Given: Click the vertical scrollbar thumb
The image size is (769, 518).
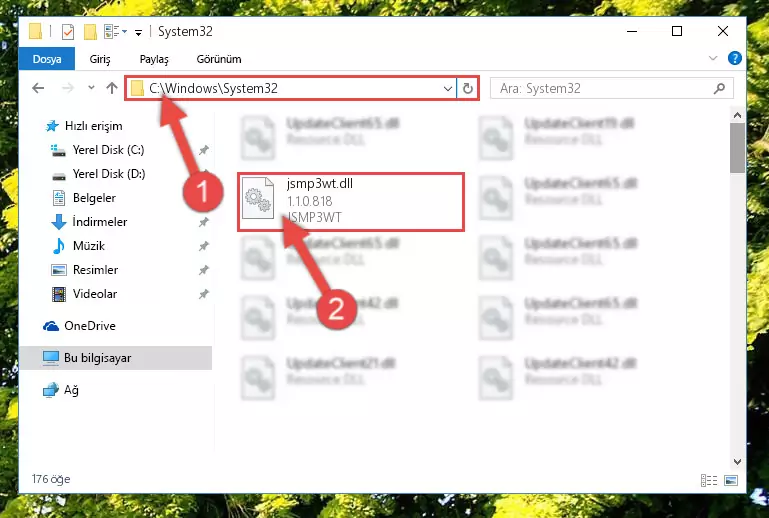Looking at the screenshot, I should pos(737,148).
